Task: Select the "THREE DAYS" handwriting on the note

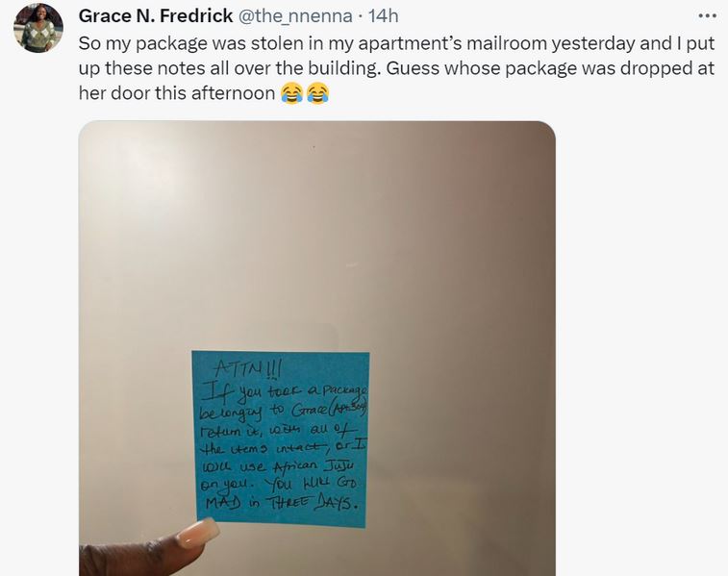Action: coord(313,503)
